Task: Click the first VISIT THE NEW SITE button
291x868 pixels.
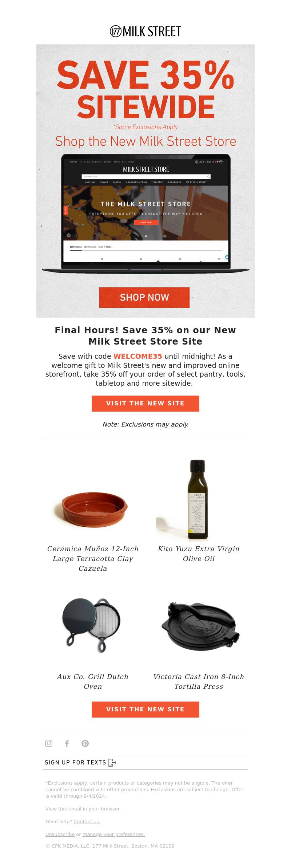Action: click(x=145, y=404)
